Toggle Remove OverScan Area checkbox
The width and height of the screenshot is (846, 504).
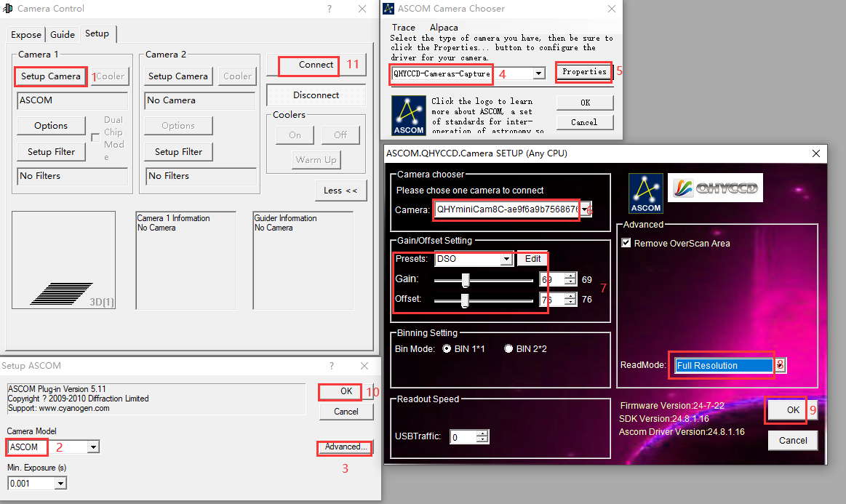[x=626, y=243]
